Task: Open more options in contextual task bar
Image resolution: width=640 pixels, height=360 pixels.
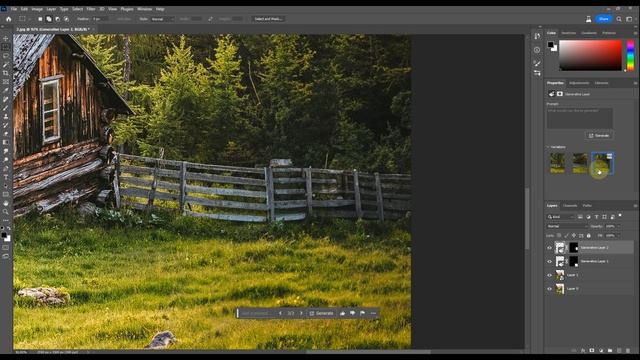Action: pyautogui.click(x=373, y=313)
